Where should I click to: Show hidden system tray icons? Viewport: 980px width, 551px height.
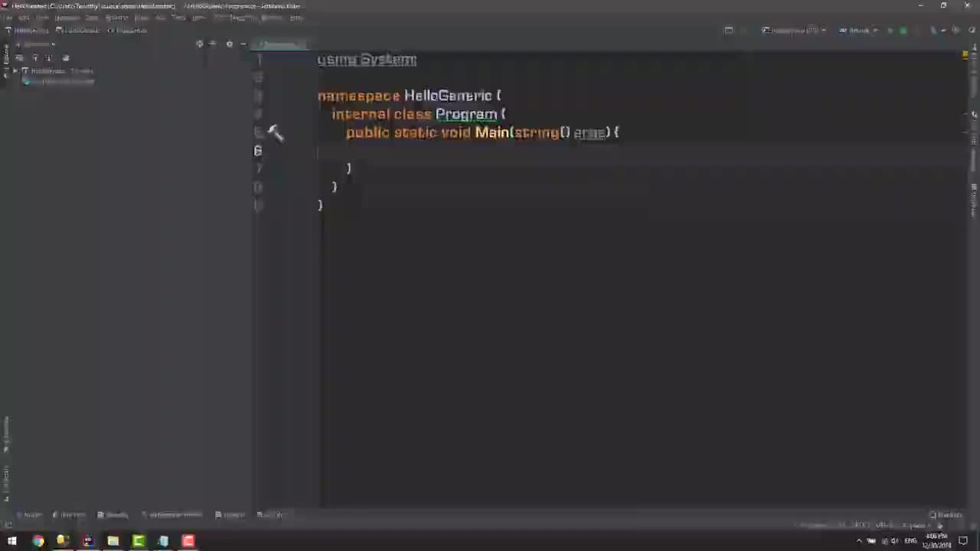(x=859, y=541)
